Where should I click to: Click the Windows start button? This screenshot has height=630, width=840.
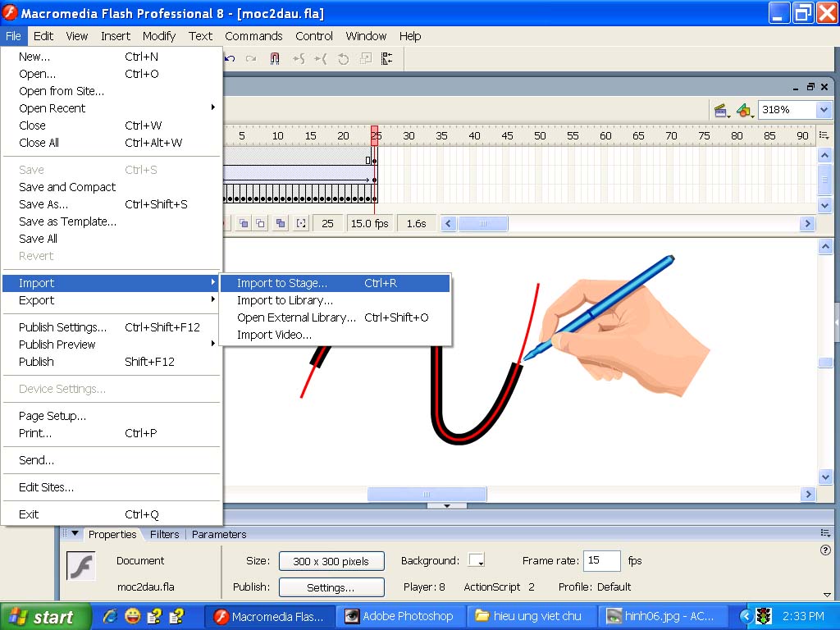click(46, 617)
